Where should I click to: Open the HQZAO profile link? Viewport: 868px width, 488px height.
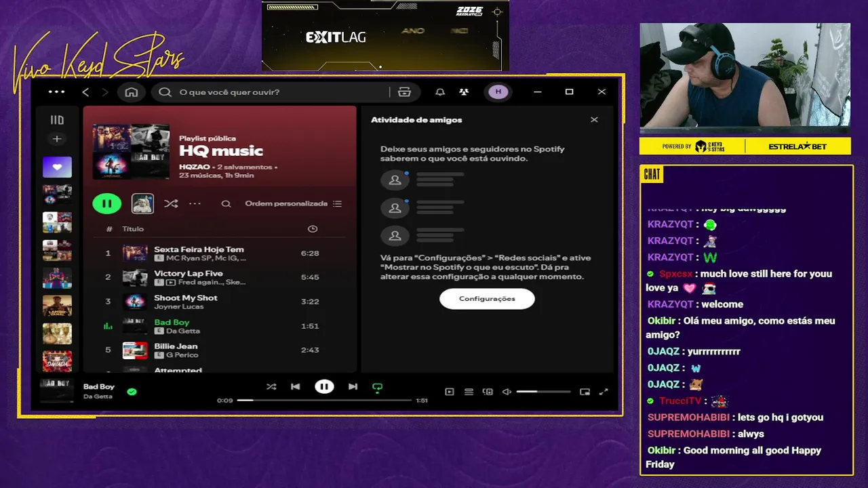point(194,167)
